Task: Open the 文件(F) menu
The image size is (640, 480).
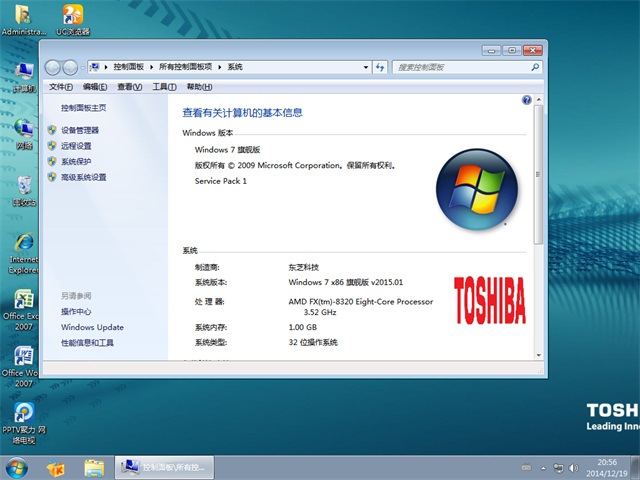Action: click(60, 87)
